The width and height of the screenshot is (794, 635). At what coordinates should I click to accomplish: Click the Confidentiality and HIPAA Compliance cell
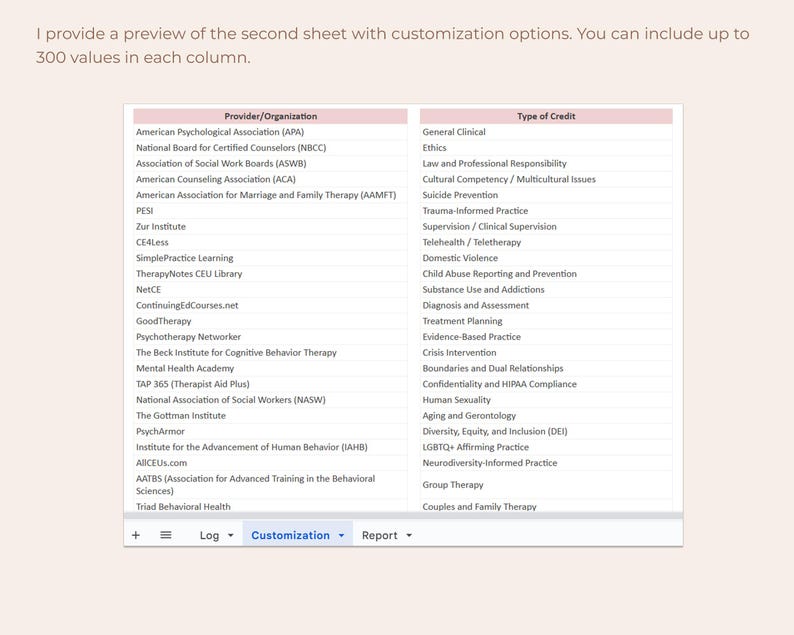(x=546, y=384)
